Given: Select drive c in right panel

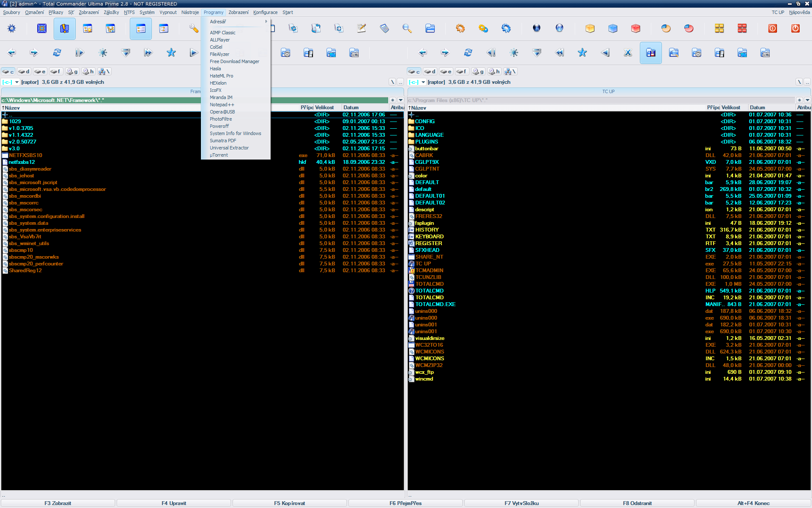Looking at the screenshot, I should 414,72.
